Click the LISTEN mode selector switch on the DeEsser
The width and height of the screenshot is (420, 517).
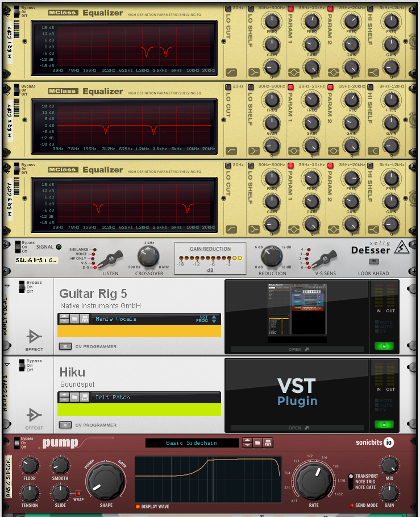(x=110, y=259)
